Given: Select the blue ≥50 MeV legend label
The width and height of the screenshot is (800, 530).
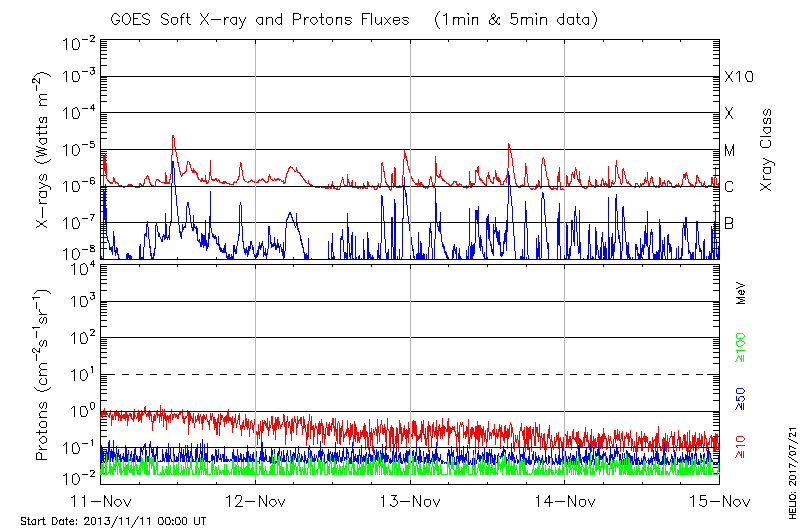Looking at the screenshot, I should [x=741, y=400].
